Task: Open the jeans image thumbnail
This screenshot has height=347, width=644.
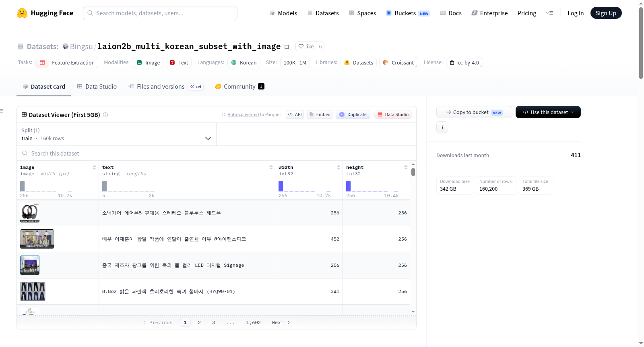Action: pos(33,291)
